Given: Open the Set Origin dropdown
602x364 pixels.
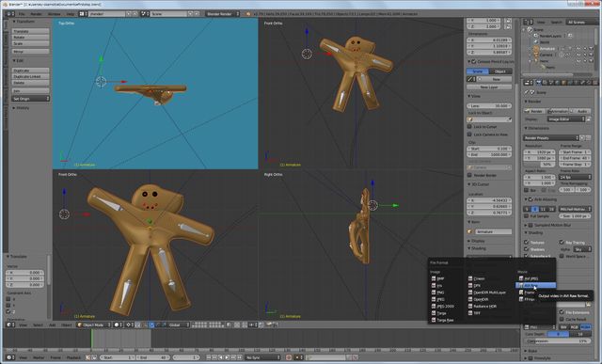Looking at the screenshot, I should [31, 99].
